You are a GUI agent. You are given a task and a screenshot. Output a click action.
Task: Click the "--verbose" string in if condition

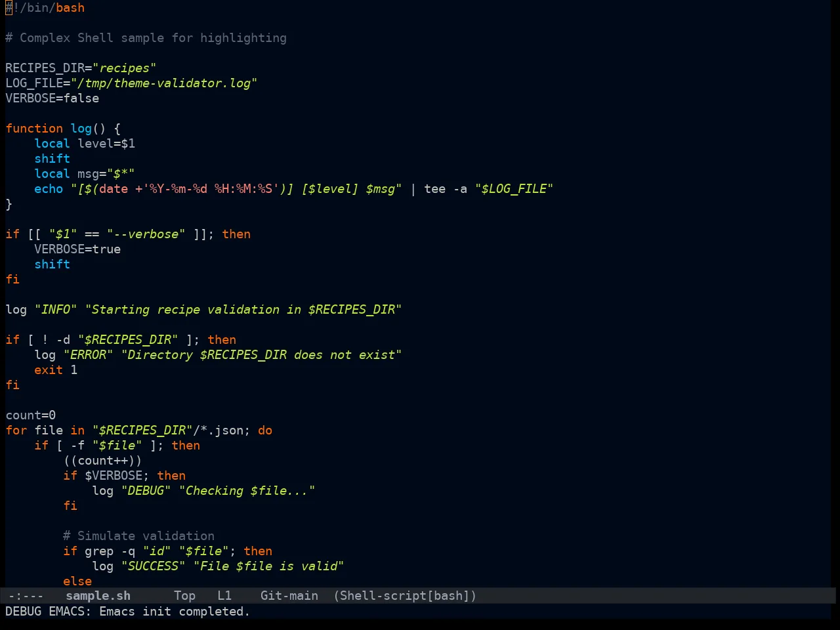point(146,234)
